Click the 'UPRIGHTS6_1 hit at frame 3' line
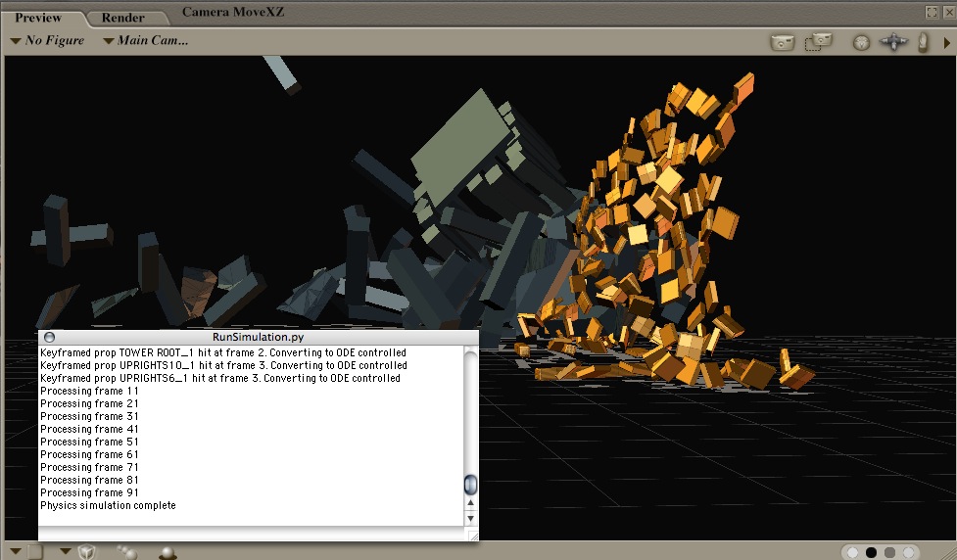This screenshot has width=957, height=560. (x=220, y=378)
